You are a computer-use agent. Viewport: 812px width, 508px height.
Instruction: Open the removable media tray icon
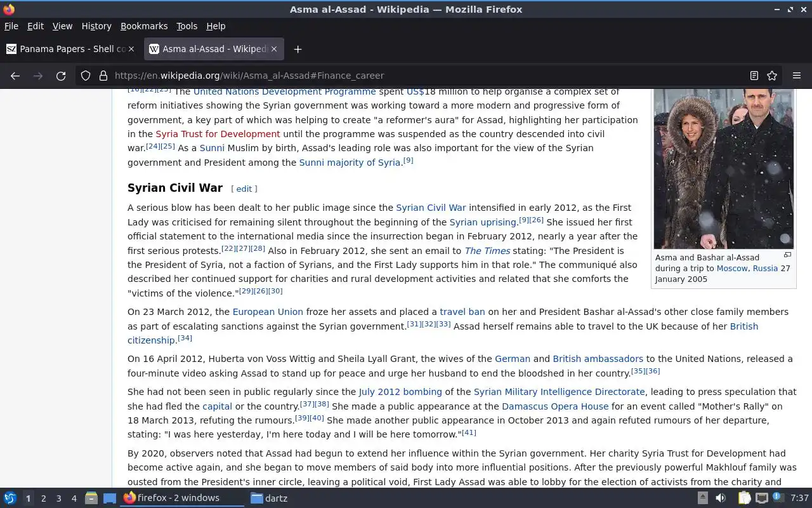pyautogui.click(x=703, y=498)
